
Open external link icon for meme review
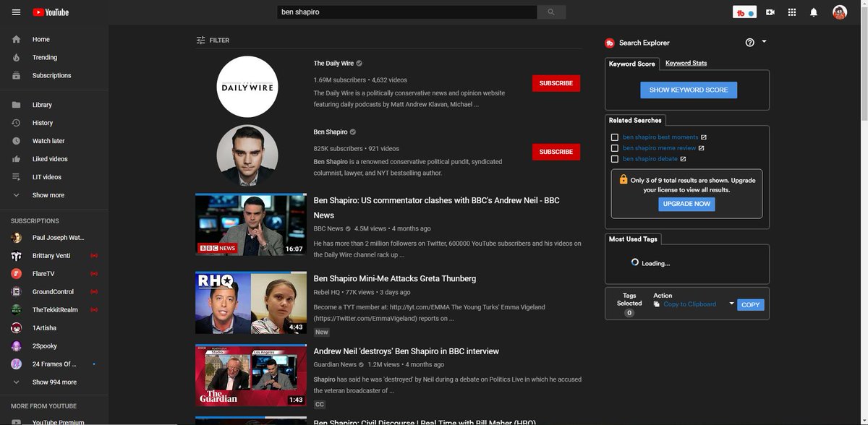point(701,148)
